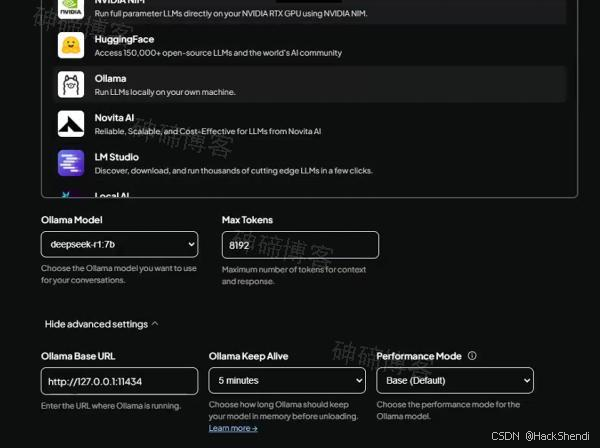
Task: Open the Performance Mode dropdown
Action: point(455,380)
